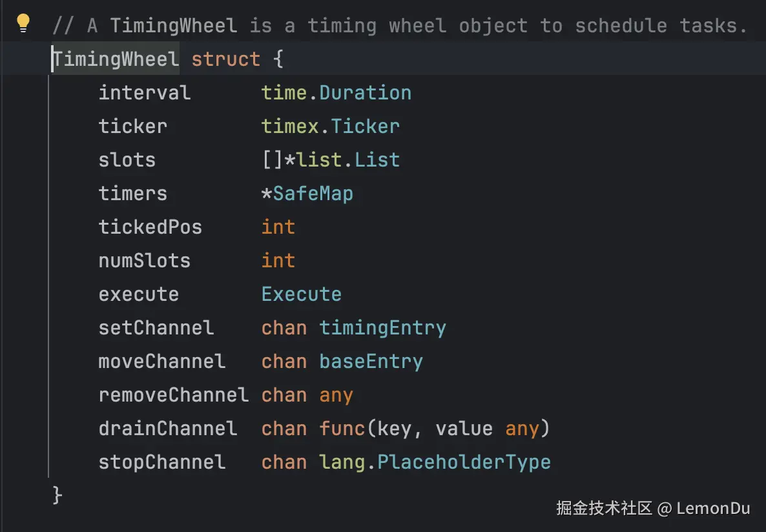Image resolution: width=766 pixels, height=532 pixels.
Task: Click the struct keyword
Action: [225, 59]
